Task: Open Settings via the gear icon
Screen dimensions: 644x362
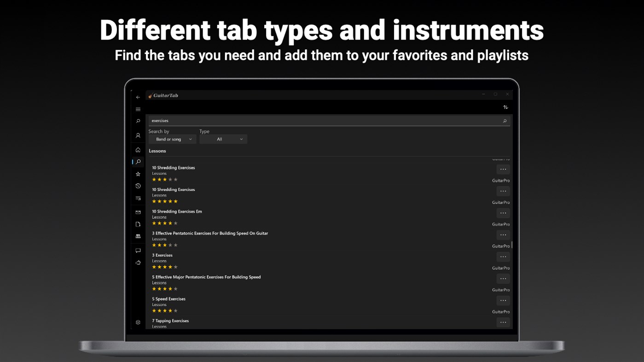Action: (x=138, y=322)
